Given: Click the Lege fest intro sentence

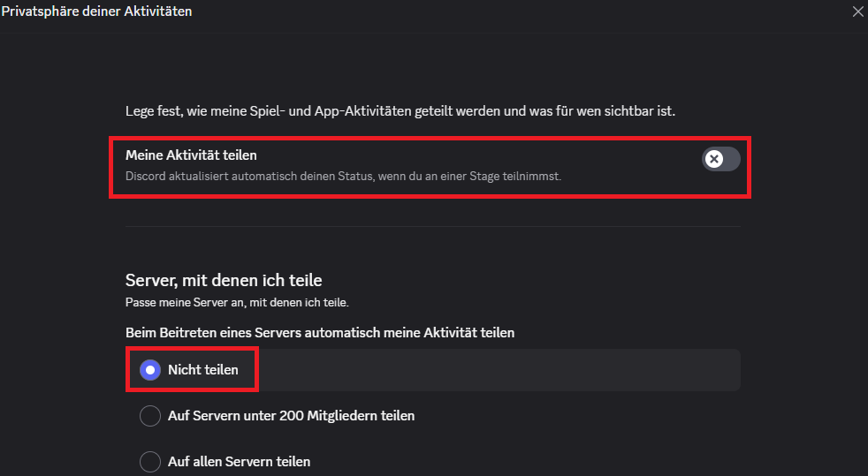Looking at the screenshot, I should click(x=406, y=111).
